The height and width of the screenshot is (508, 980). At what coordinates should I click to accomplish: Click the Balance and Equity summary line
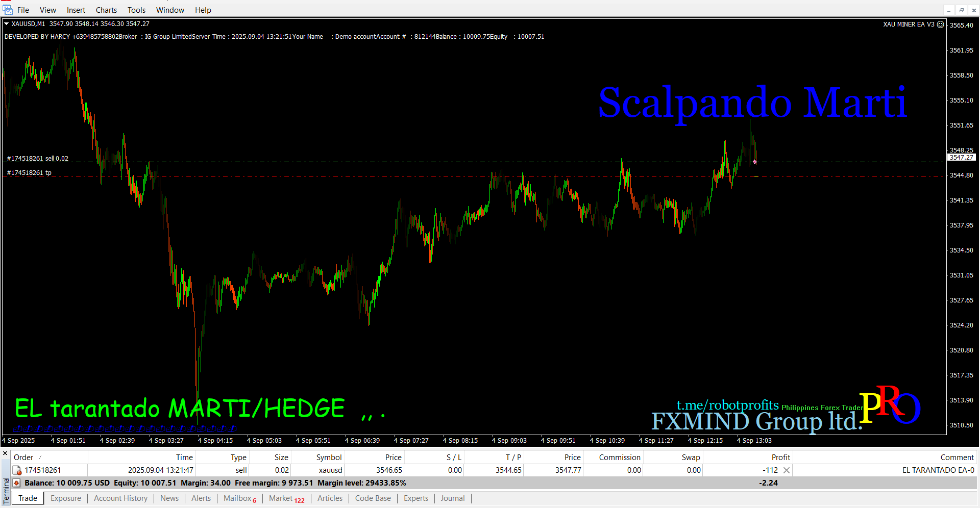point(215,483)
